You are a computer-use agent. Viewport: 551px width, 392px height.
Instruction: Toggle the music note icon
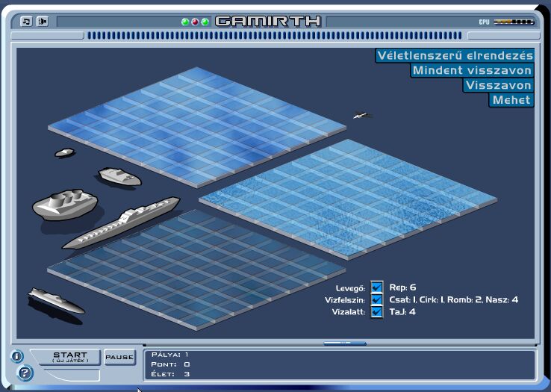click(26, 22)
